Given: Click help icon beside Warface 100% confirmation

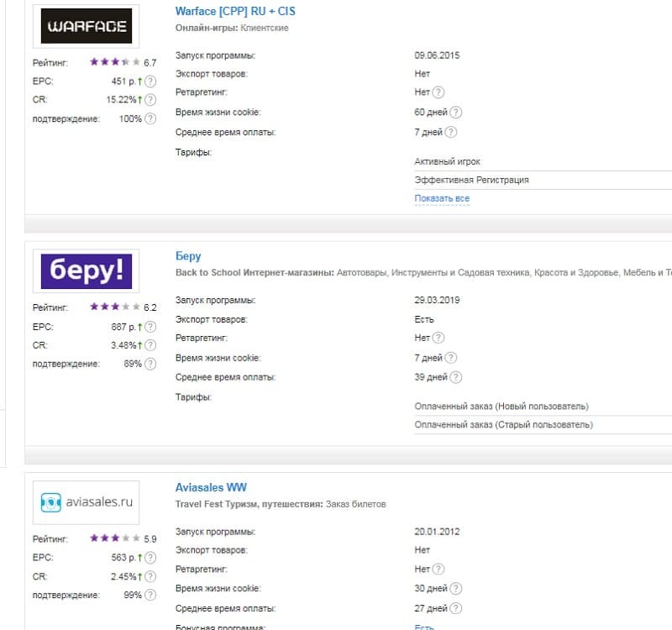Looking at the screenshot, I should pos(150,118).
